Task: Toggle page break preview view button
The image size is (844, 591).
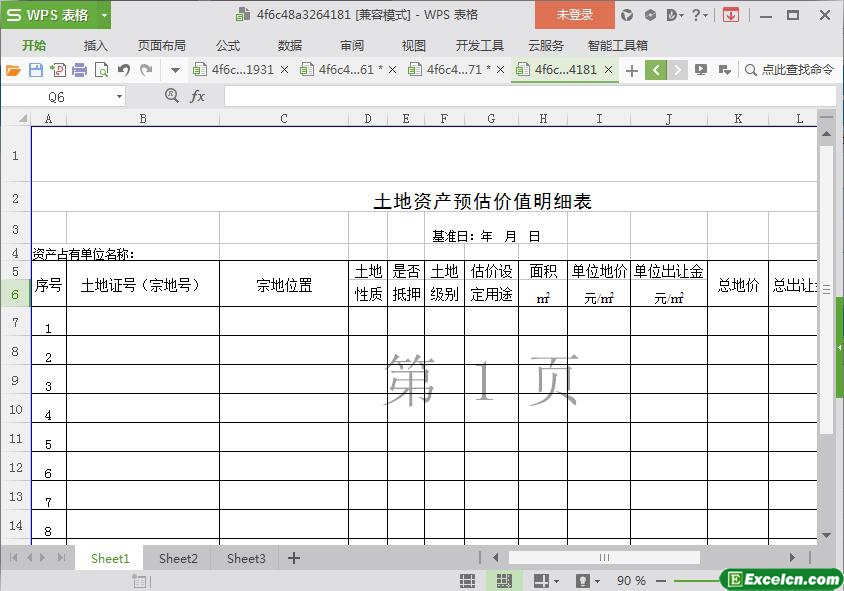Action: (x=504, y=581)
